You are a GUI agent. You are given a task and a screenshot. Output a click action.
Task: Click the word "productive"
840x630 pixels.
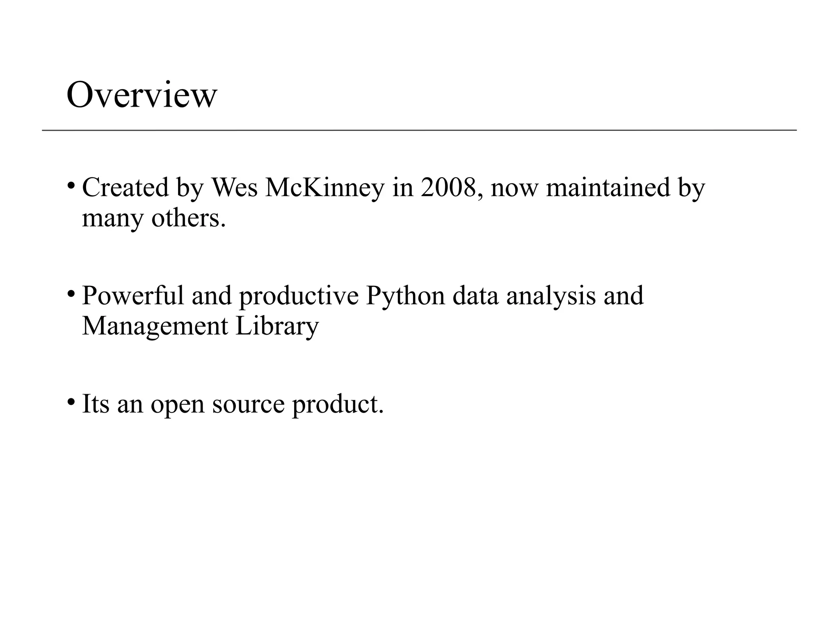(299, 296)
